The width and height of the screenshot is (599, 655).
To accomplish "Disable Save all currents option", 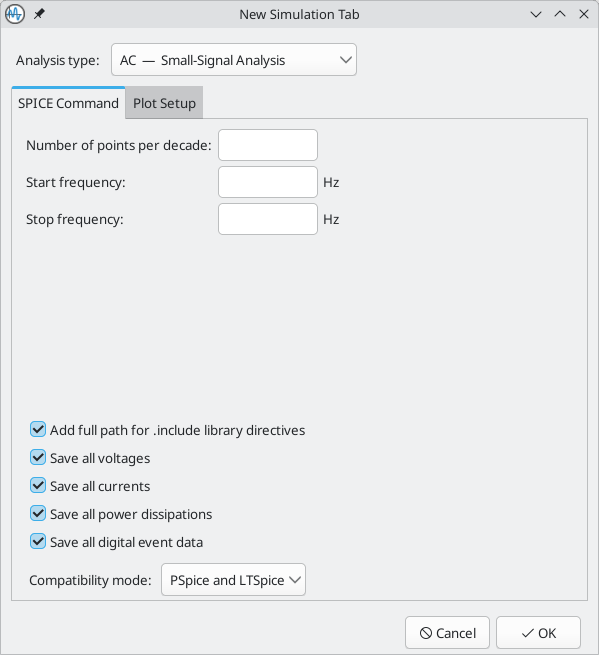I will (38, 485).
